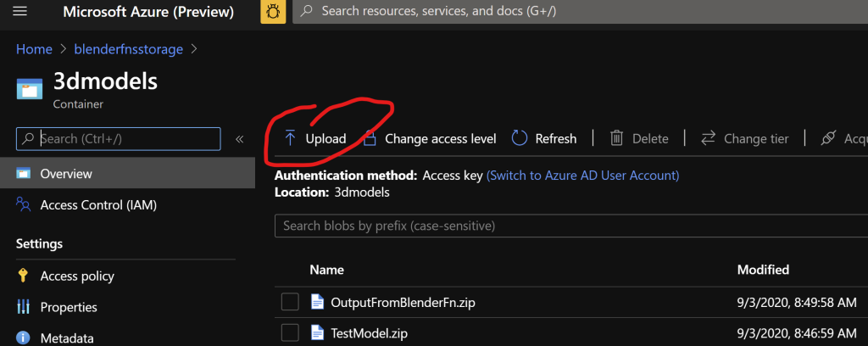Viewport: 868px width, 346px height.
Task: Click the 9/3/2020, 8:49:58 AM timestamp
Action: pos(797,303)
